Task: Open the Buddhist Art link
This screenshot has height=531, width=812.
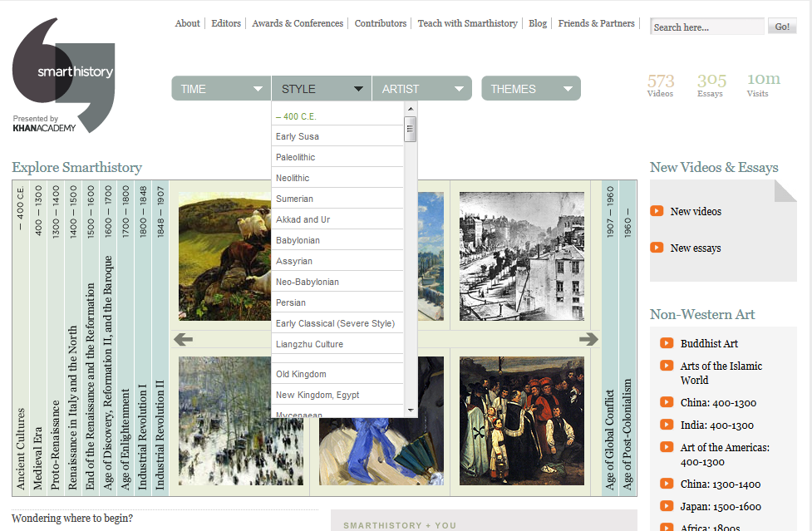Action: pos(709,343)
